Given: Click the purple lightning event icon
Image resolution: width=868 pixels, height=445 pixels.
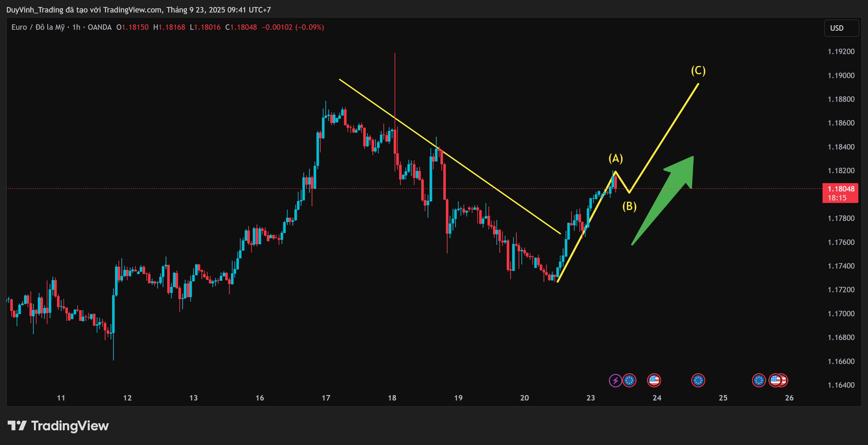Looking at the screenshot, I should pyautogui.click(x=615, y=381).
